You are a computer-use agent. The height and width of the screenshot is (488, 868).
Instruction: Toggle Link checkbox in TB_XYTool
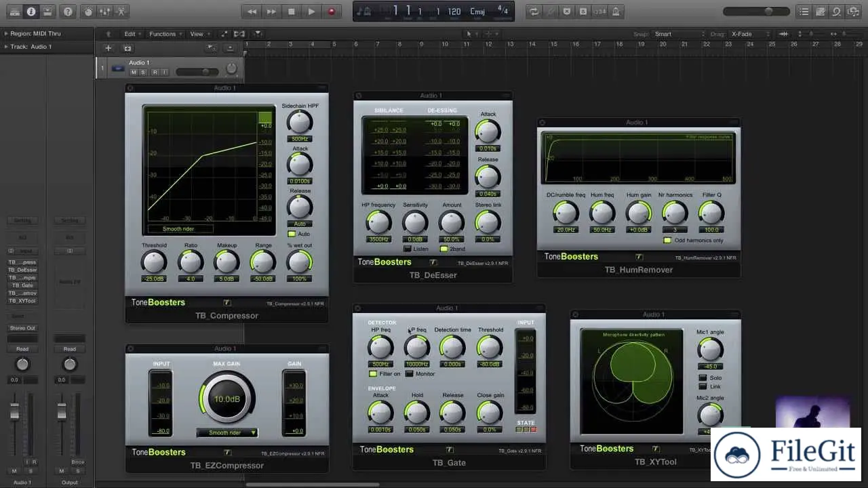(x=703, y=386)
